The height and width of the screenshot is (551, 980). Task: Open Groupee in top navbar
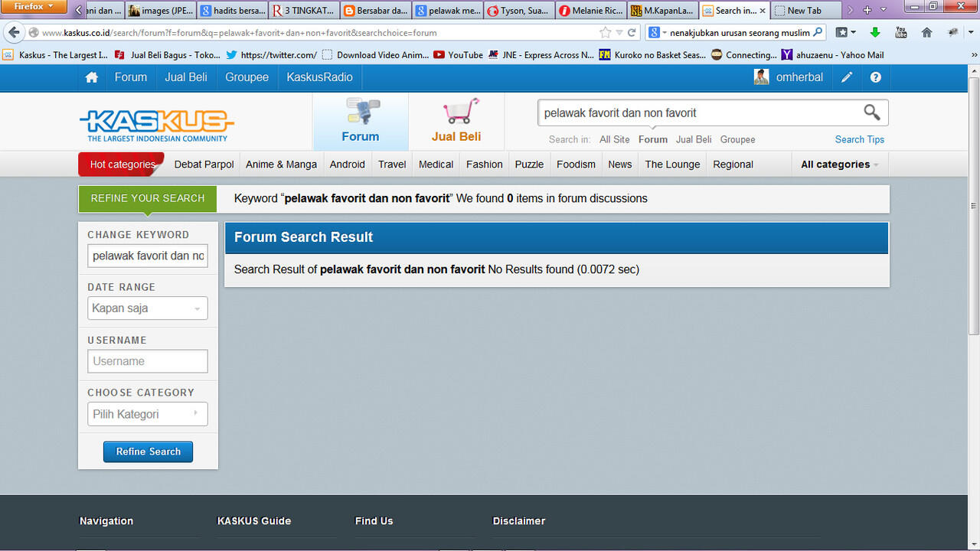pos(247,77)
